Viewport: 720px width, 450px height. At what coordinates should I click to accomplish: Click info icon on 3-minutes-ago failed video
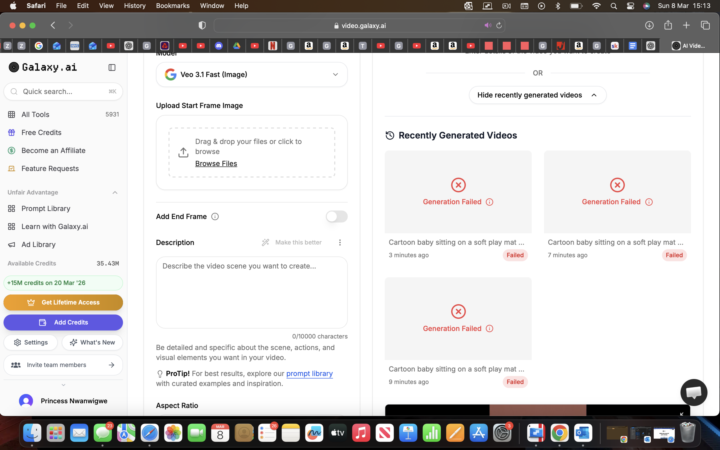point(489,202)
